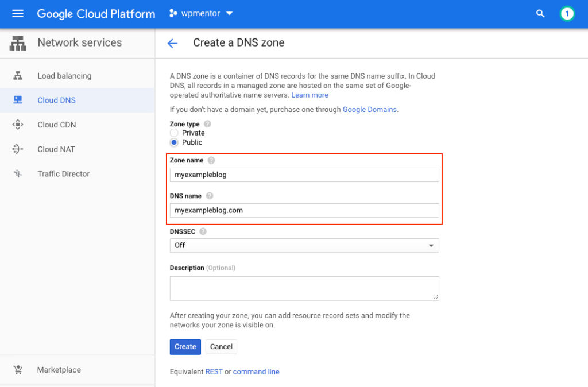Image resolution: width=588 pixels, height=387 pixels.
Task: Open the Google Domains link
Action: pyautogui.click(x=370, y=109)
